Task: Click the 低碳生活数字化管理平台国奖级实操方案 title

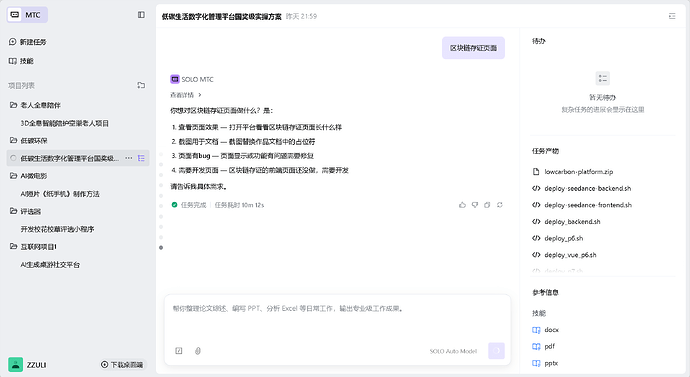Action: tap(221, 16)
